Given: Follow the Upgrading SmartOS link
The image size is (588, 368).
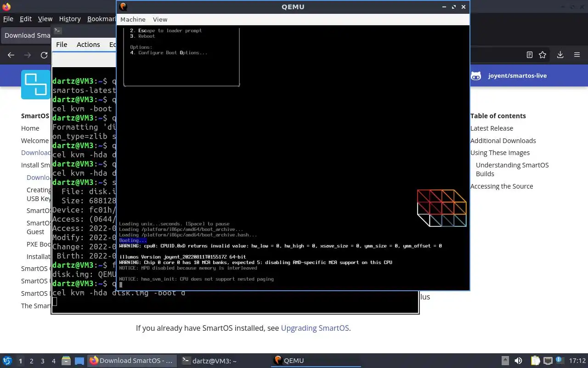Looking at the screenshot, I should 315,328.
